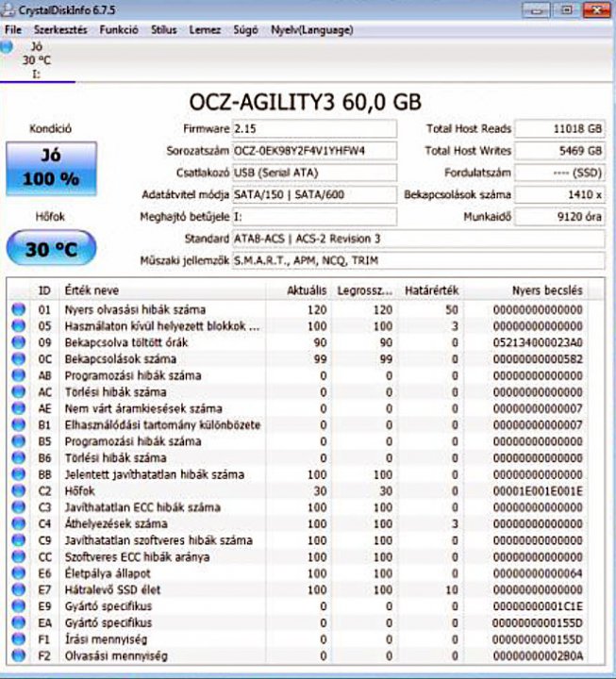Click status icon of row C3

pos(18,507)
